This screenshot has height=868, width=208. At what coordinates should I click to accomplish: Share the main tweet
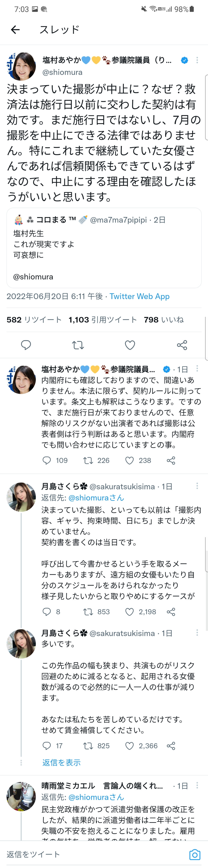click(x=182, y=345)
